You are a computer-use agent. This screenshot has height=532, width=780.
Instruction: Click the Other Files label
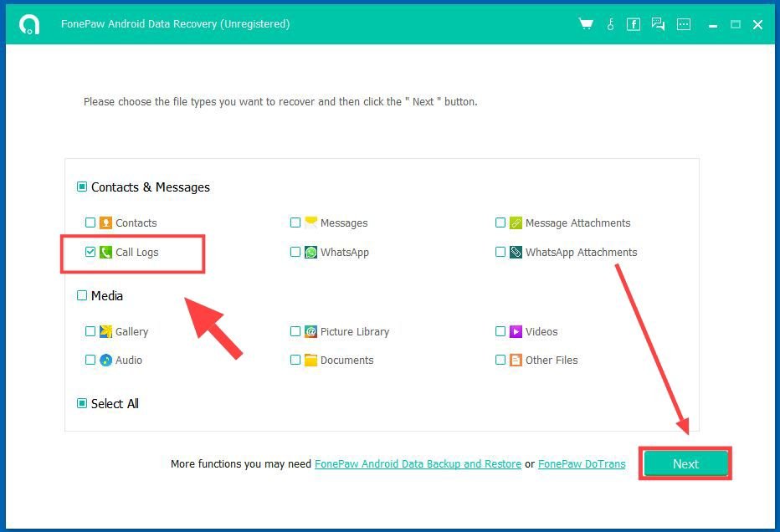coord(552,360)
